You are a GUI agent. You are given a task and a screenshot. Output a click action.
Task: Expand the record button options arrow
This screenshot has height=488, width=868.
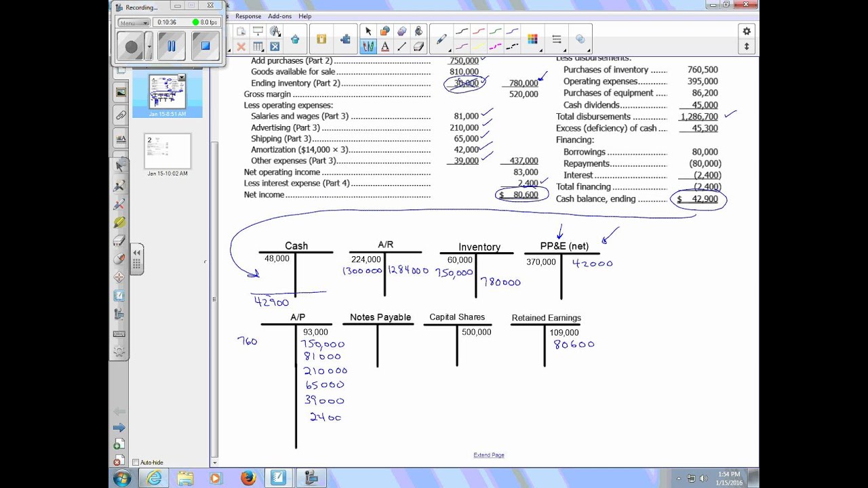click(149, 47)
